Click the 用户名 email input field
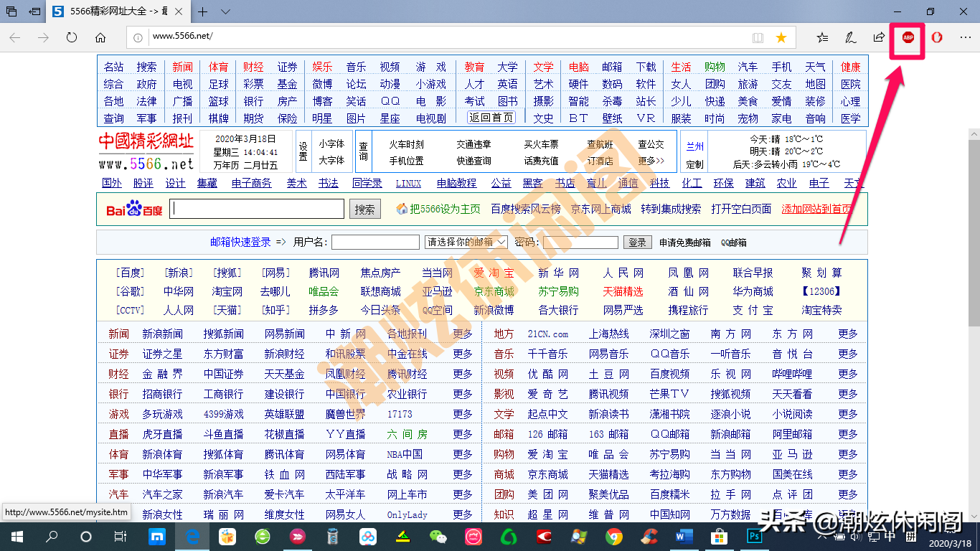The width and height of the screenshot is (980, 551). [375, 242]
